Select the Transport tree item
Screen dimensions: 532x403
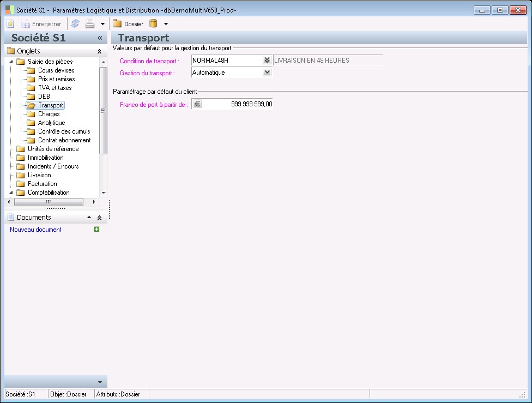pos(50,105)
